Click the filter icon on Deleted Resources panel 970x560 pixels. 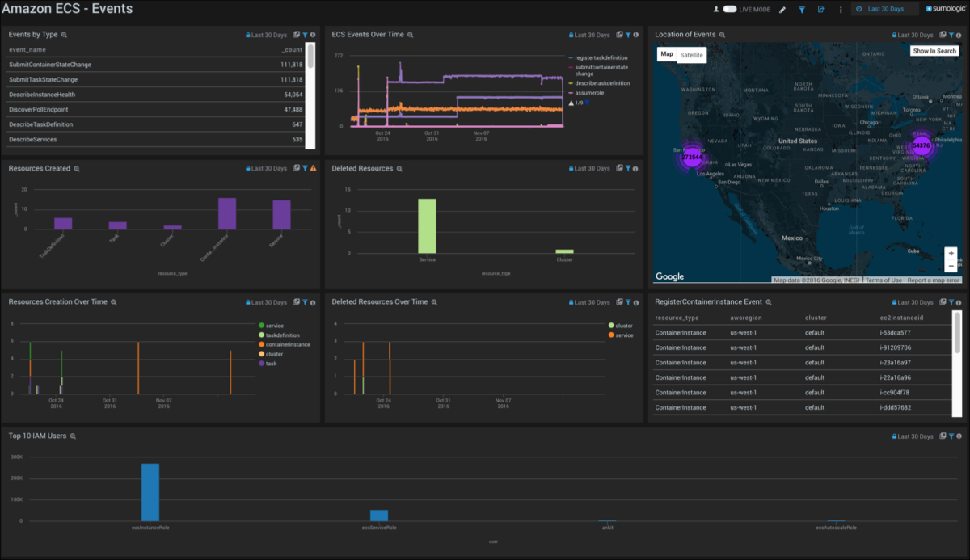click(x=628, y=168)
